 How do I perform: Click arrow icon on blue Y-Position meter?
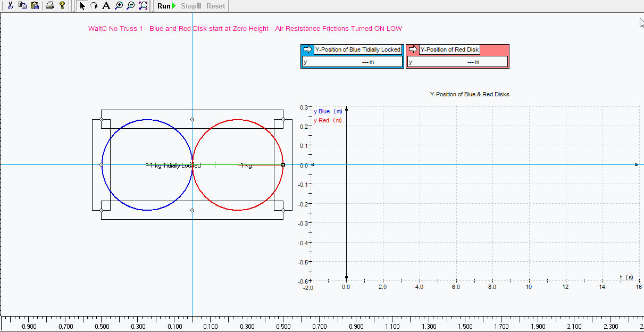click(x=307, y=49)
